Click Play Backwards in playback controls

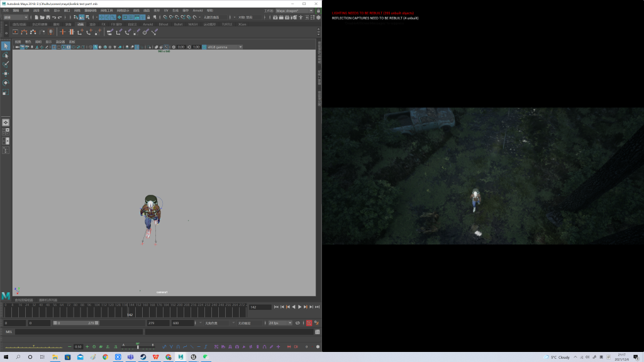click(294, 307)
